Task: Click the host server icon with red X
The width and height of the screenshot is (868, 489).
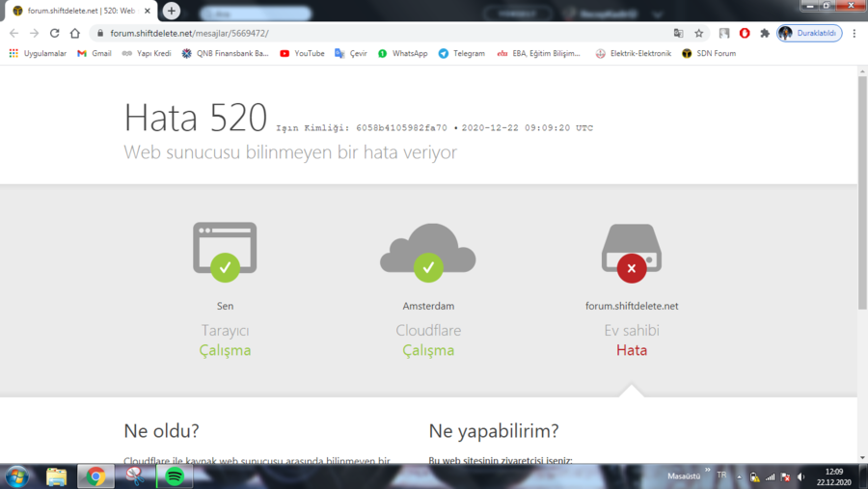Action: tap(632, 253)
